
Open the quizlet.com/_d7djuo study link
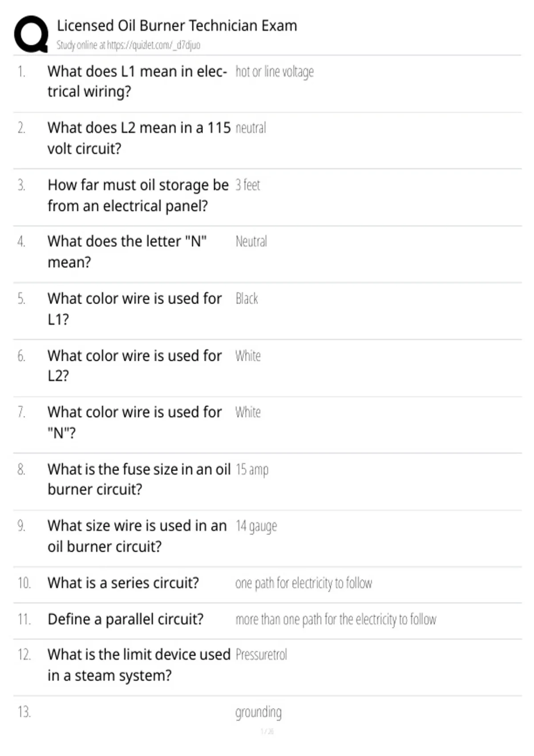(x=128, y=45)
